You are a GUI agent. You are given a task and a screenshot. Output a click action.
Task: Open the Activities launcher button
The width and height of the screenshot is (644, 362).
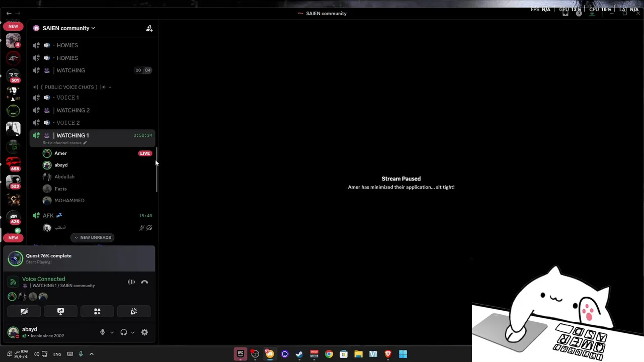pyautogui.click(x=97, y=311)
